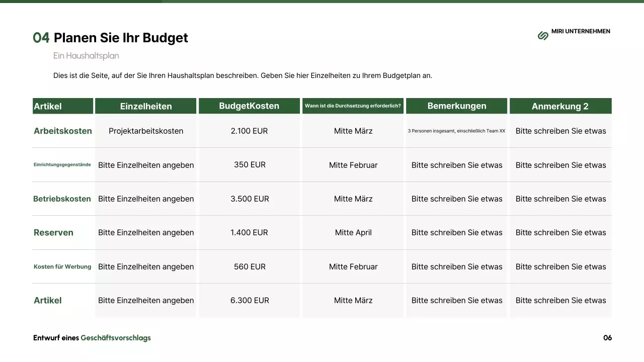Click the 'Mitte April' cell
This screenshot has width=644, height=362.
tap(353, 232)
